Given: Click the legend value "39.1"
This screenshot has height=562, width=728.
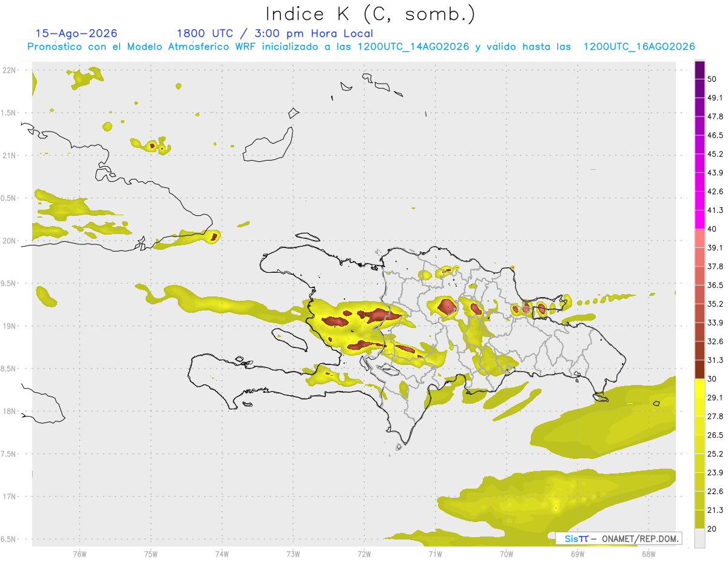Looking at the screenshot, I should (x=715, y=248).
